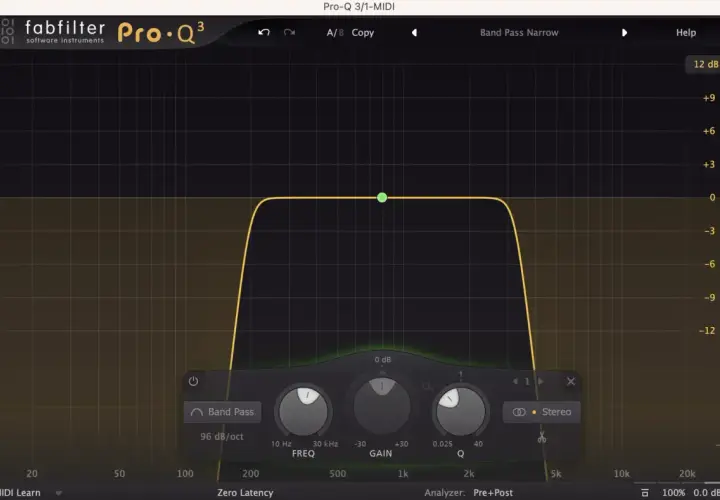Viewport: 720px width, 500px height.
Task: Open the Zero Latency processing mode menu
Action: [245, 493]
